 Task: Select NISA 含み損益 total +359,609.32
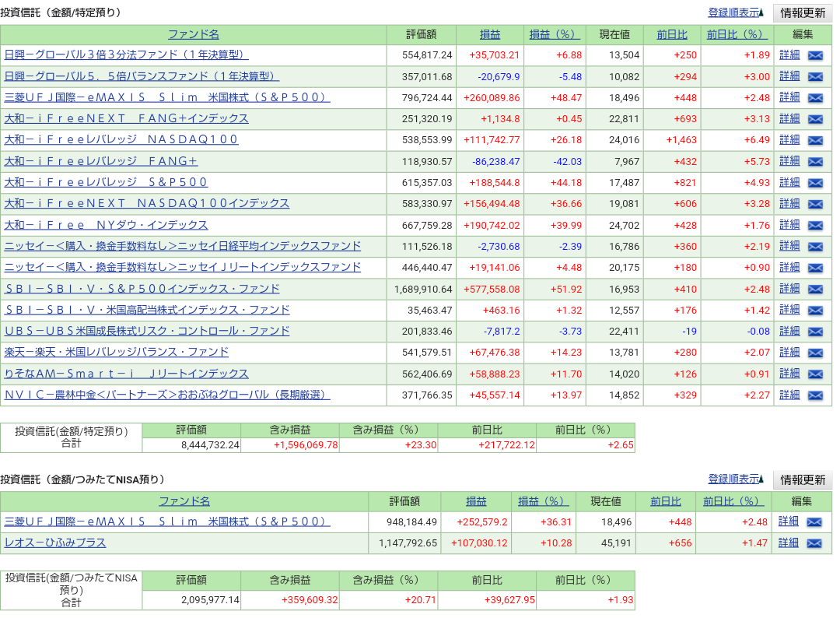(x=310, y=600)
